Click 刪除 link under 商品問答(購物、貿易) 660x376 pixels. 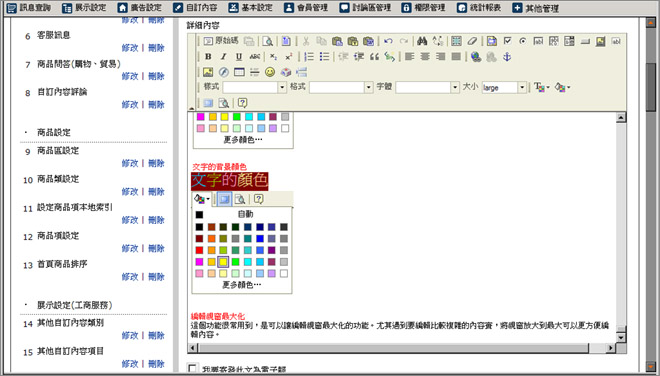(156, 76)
